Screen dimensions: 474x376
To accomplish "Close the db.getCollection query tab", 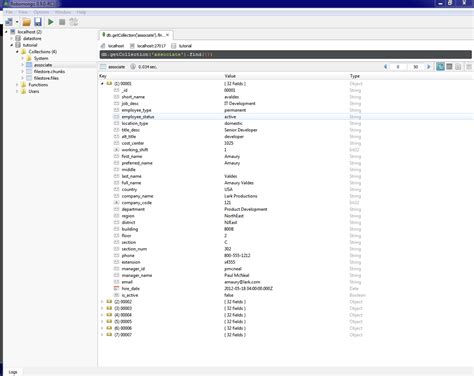I will [168, 35].
